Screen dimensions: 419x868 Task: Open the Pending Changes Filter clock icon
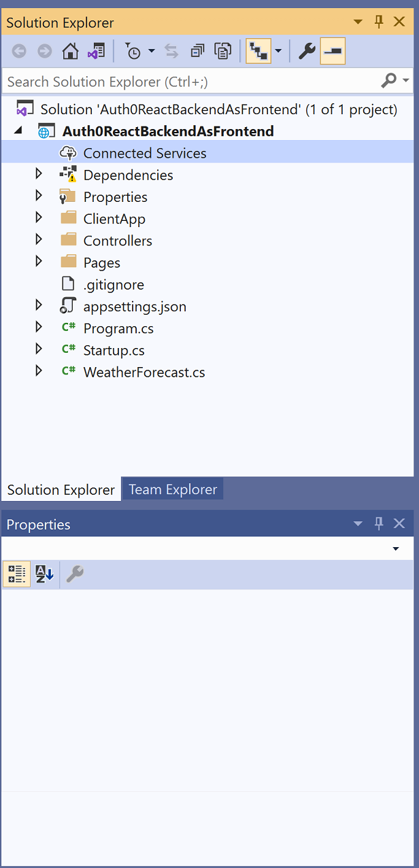coord(134,51)
